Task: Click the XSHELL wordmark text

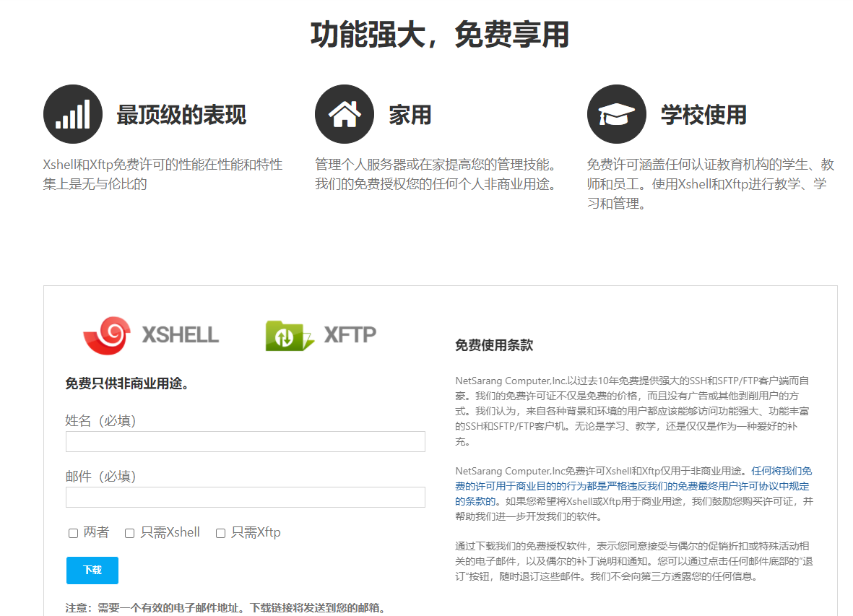Action: [x=181, y=335]
